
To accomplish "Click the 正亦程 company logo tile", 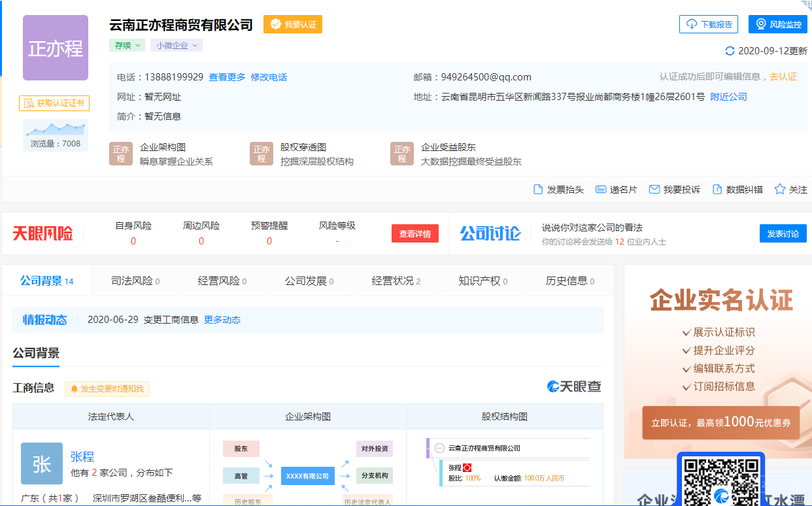I will 56,48.
